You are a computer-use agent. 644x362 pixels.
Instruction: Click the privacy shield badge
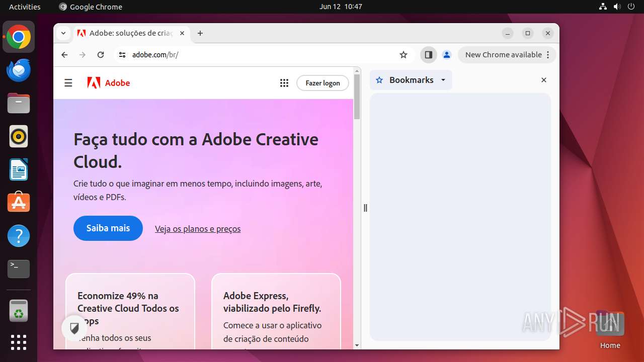[x=74, y=329]
